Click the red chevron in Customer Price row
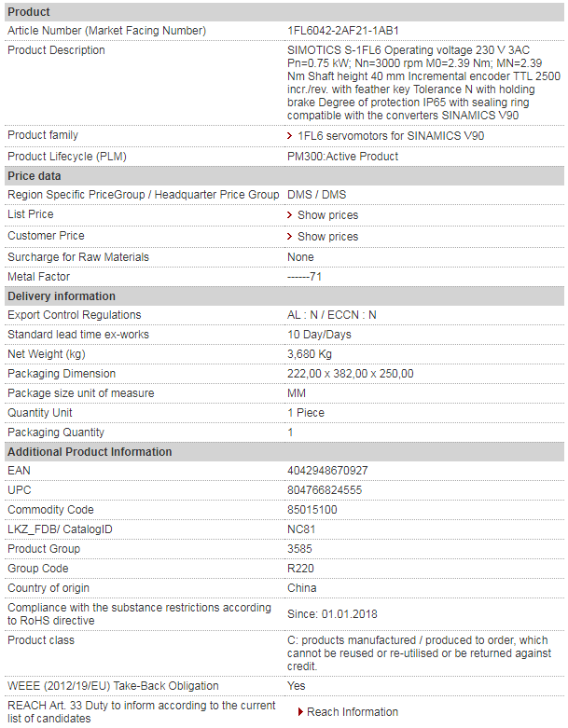The width and height of the screenshot is (568, 728). tap(290, 237)
